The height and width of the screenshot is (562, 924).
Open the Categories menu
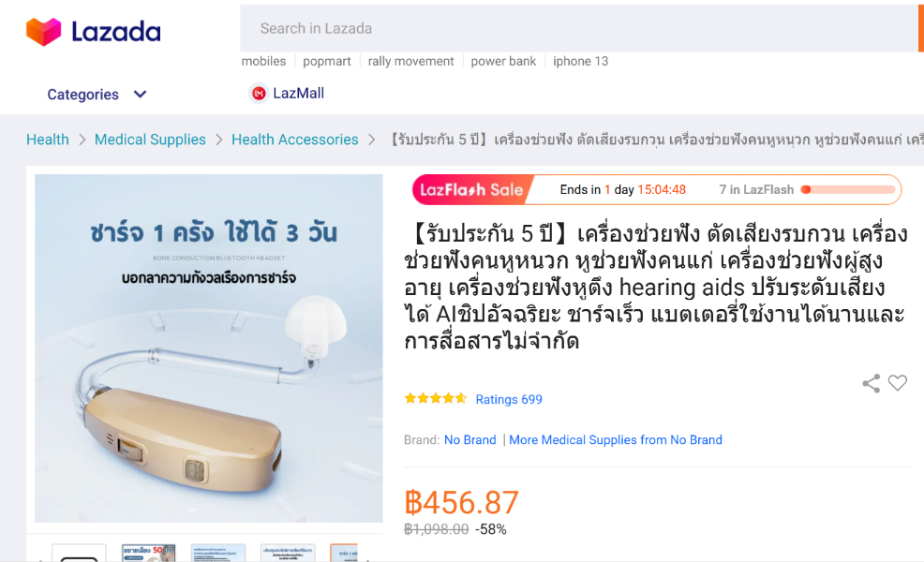point(83,95)
